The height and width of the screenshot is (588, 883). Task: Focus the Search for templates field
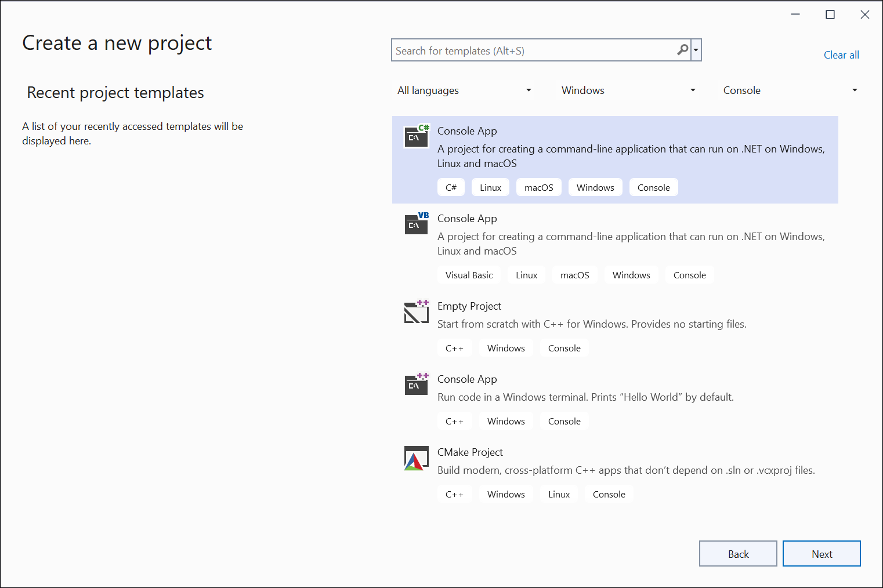(x=534, y=51)
